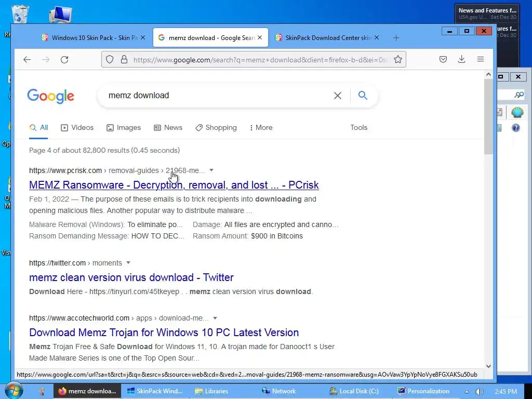This screenshot has height=399, width=532.
Task: Show hidden tray icons arrow
Action: pos(467,392)
